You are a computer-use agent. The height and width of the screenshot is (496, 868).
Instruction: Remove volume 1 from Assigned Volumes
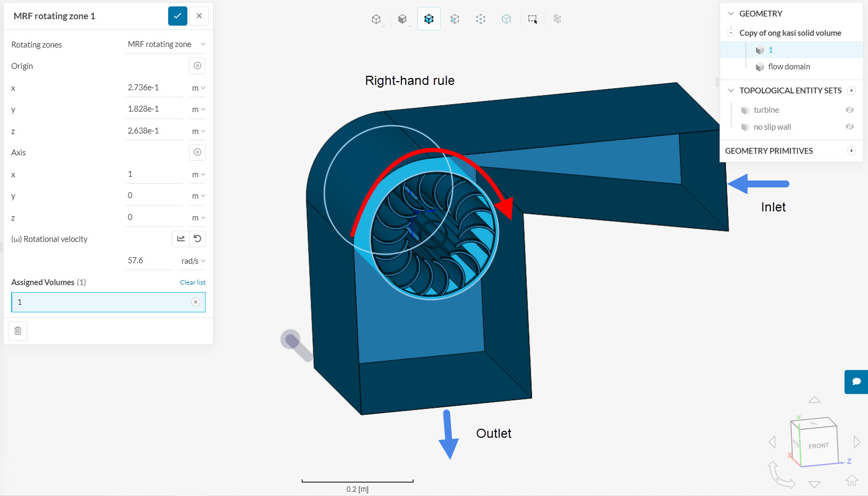pos(196,302)
